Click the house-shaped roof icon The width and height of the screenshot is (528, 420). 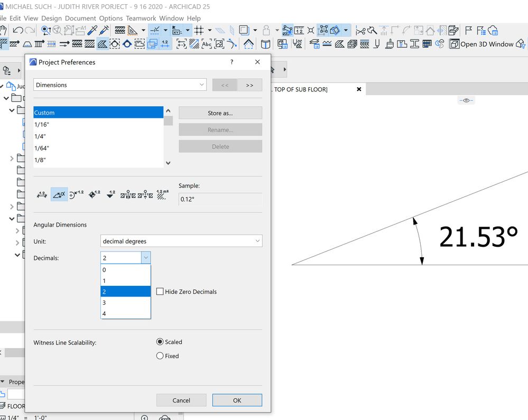click(x=248, y=44)
